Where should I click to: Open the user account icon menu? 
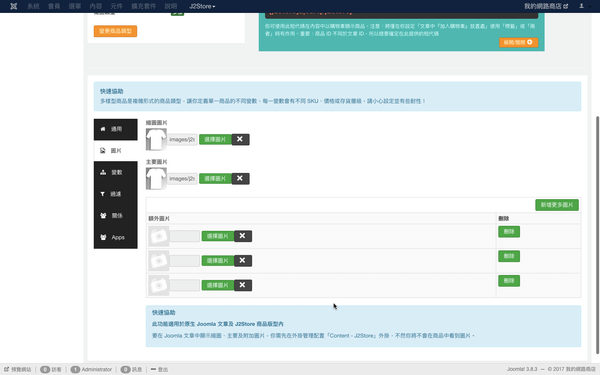pyautogui.click(x=581, y=6)
